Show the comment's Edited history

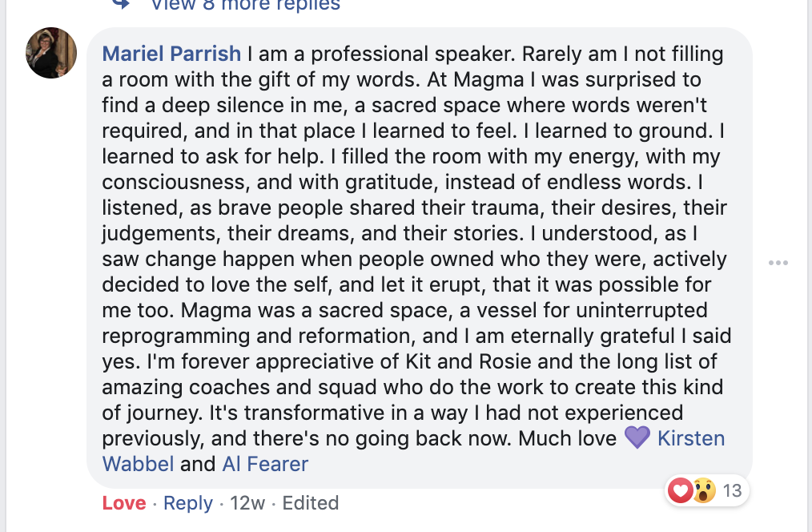(x=311, y=503)
